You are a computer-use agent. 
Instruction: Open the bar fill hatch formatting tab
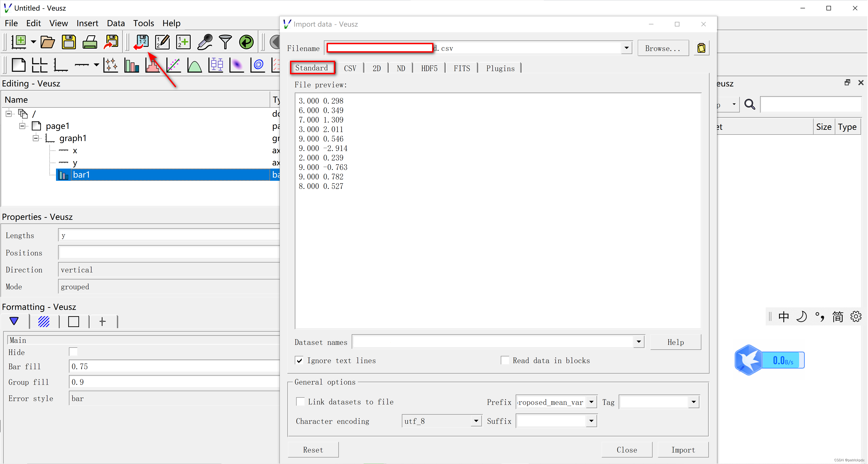click(x=44, y=322)
